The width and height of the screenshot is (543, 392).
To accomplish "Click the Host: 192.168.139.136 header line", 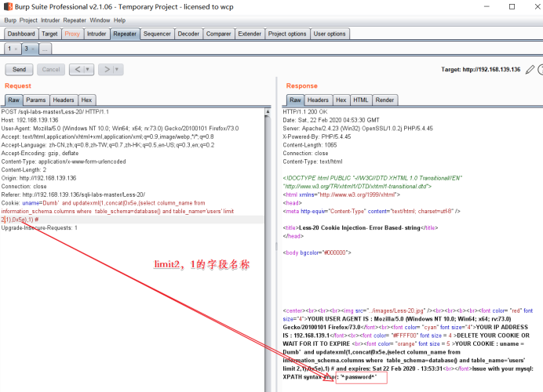I will [30, 120].
